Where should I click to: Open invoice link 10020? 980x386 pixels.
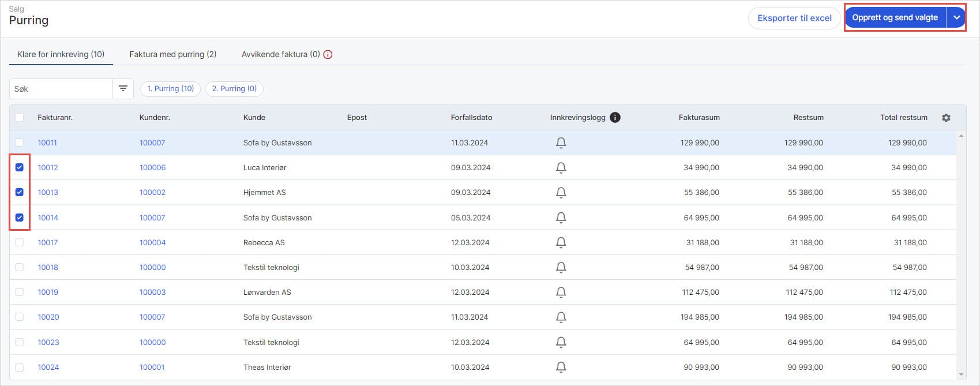pos(48,317)
